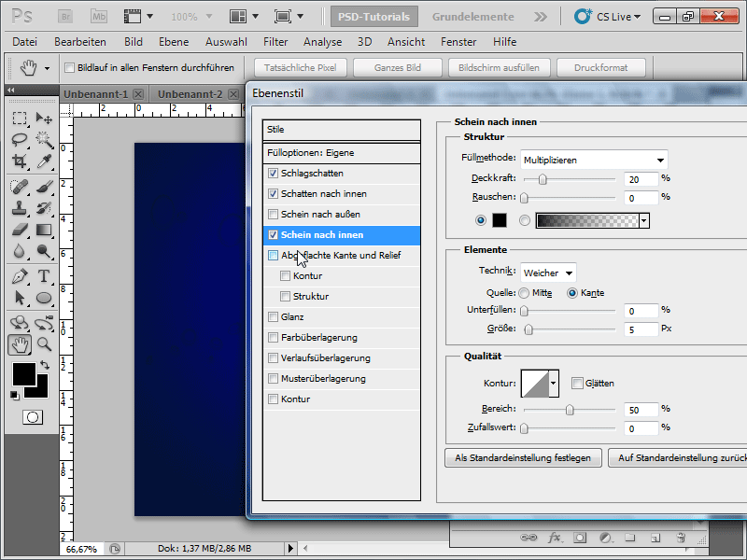Open the Ebene menu

pos(174,42)
